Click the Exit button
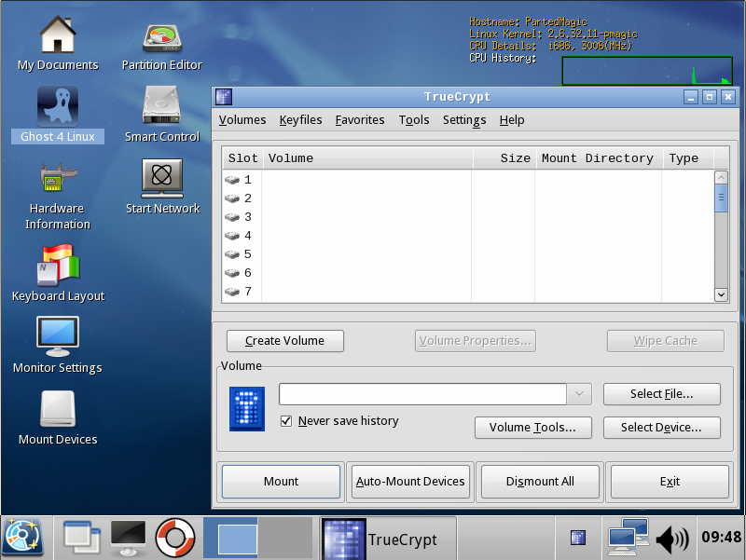Viewport: 746px width, 560px height. click(x=670, y=482)
